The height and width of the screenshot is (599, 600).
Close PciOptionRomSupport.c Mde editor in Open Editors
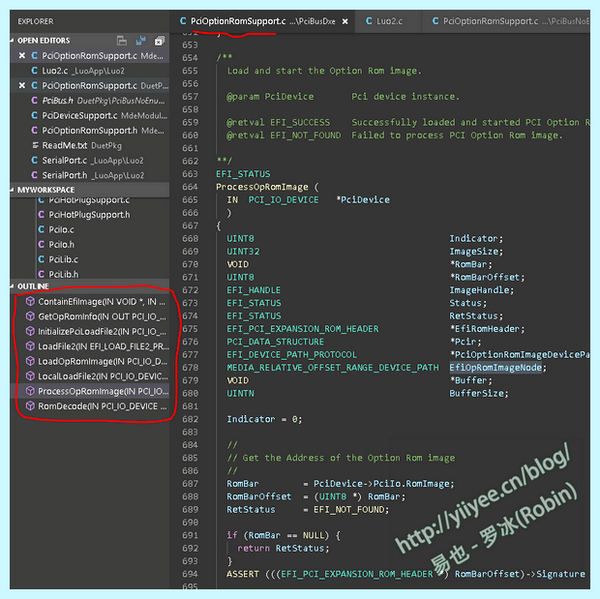(22, 56)
